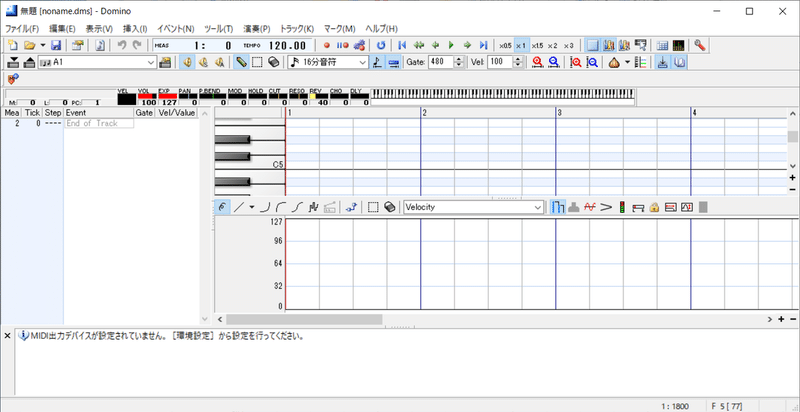800x412 pixels.
Task: Click the undo arrow icon
Action: pos(122,45)
